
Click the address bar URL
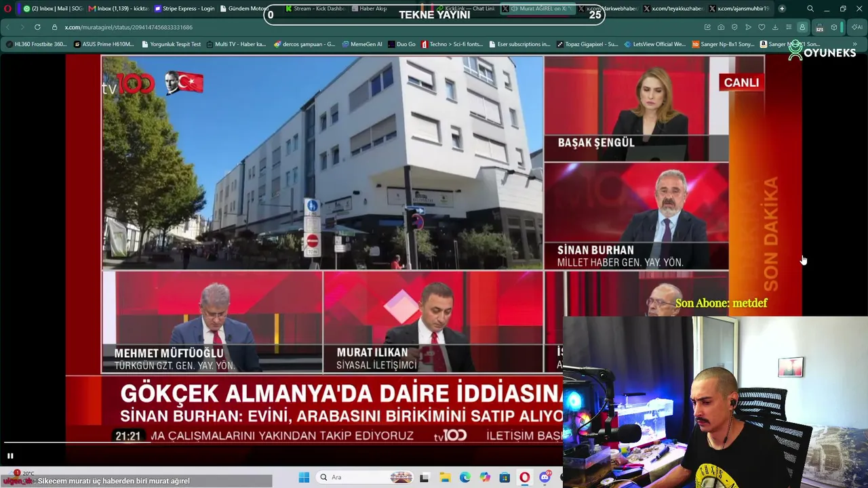click(x=129, y=27)
